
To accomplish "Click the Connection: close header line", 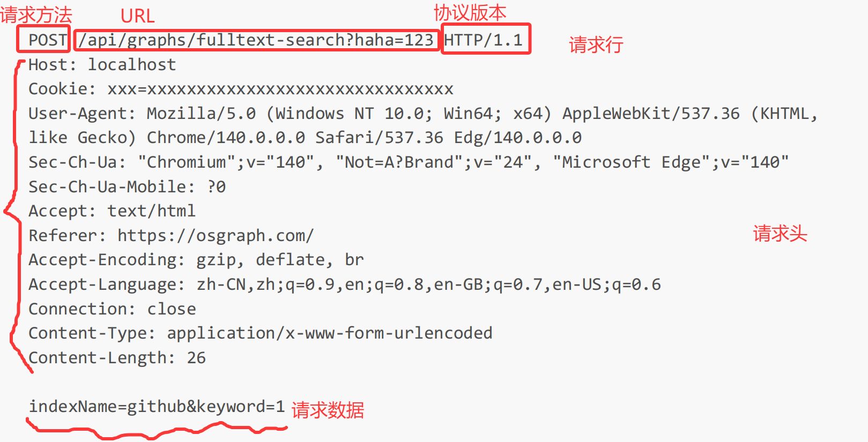I will point(112,309).
